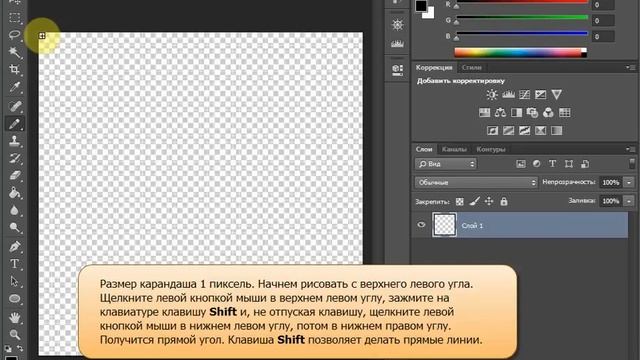Image resolution: width=640 pixels, height=360 pixels.
Task: Add Channel Mixer adjustment
Action: pyautogui.click(x=548, y=113)
